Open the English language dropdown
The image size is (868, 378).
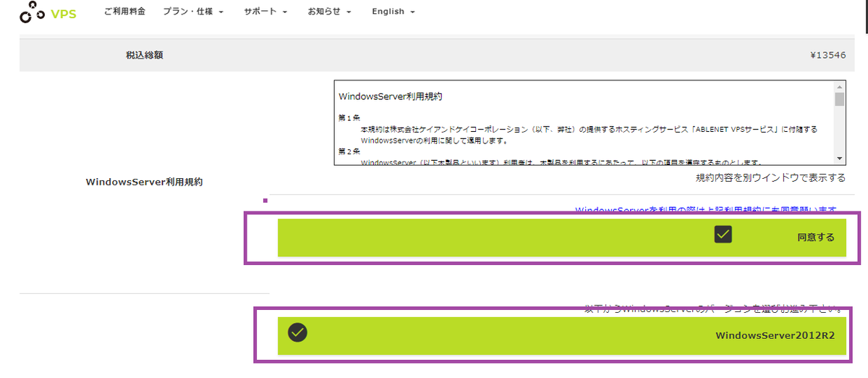click(393, 12)
